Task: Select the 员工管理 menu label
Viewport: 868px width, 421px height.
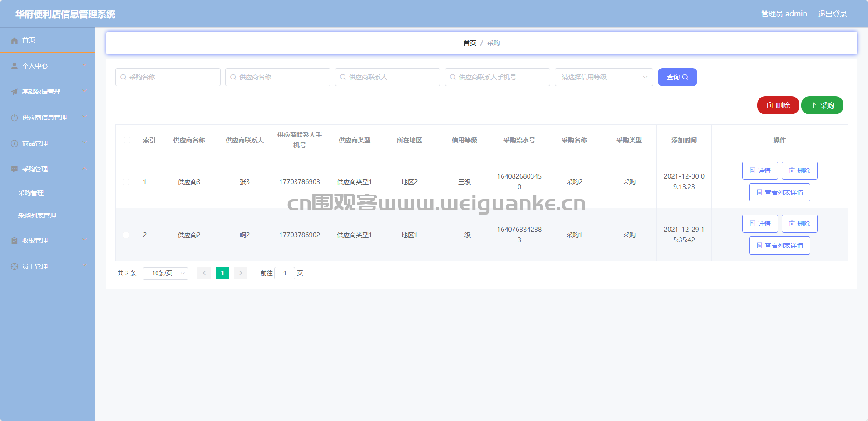Action: tap(35, 266)
